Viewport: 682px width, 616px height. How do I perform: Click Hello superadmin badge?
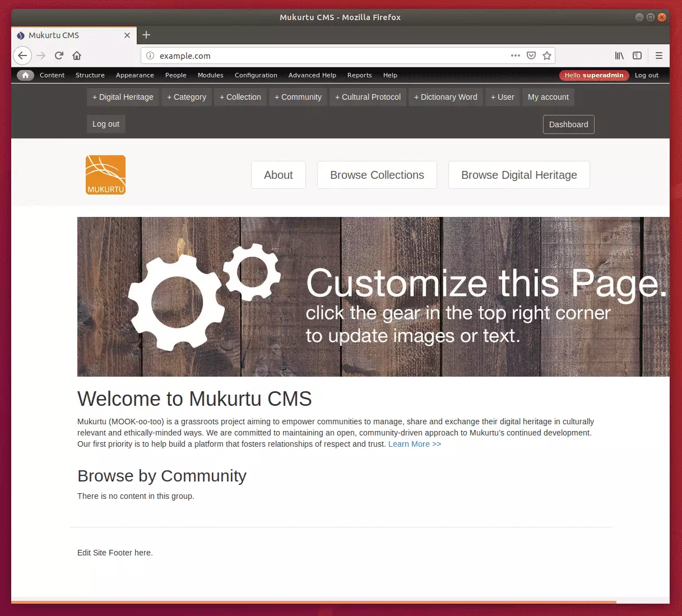[594, 75]
